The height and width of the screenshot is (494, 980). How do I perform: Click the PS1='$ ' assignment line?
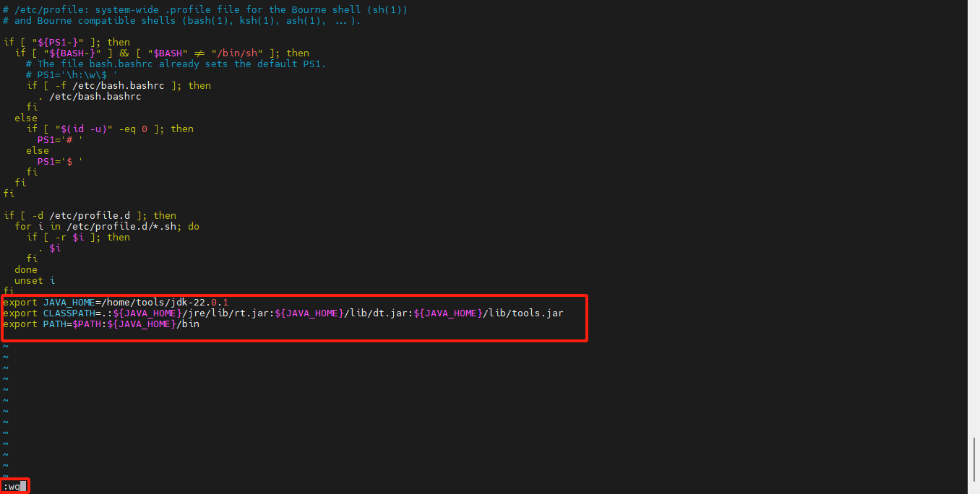[60, 161]
